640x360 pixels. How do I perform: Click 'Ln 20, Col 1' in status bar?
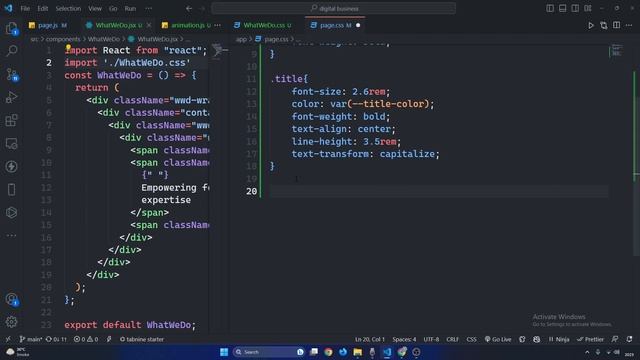tap(370, 339)
